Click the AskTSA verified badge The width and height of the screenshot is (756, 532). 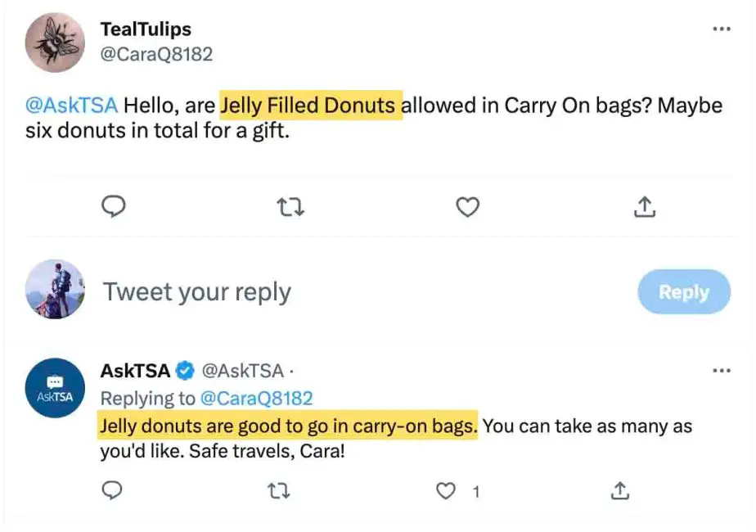(185, 372)
